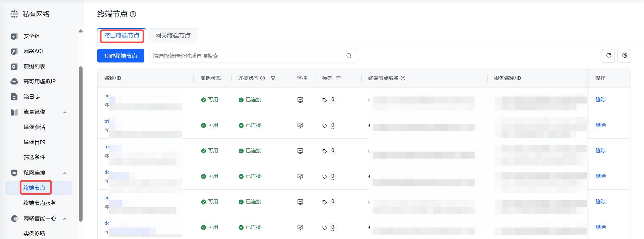The width and height of the screenshot is (644, 239).
Task: Open the endpoint named tri
Action: tap(107, 121)
